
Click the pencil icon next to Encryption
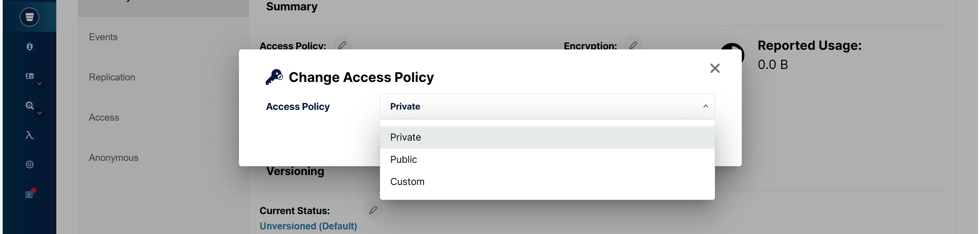coord(633,46)
